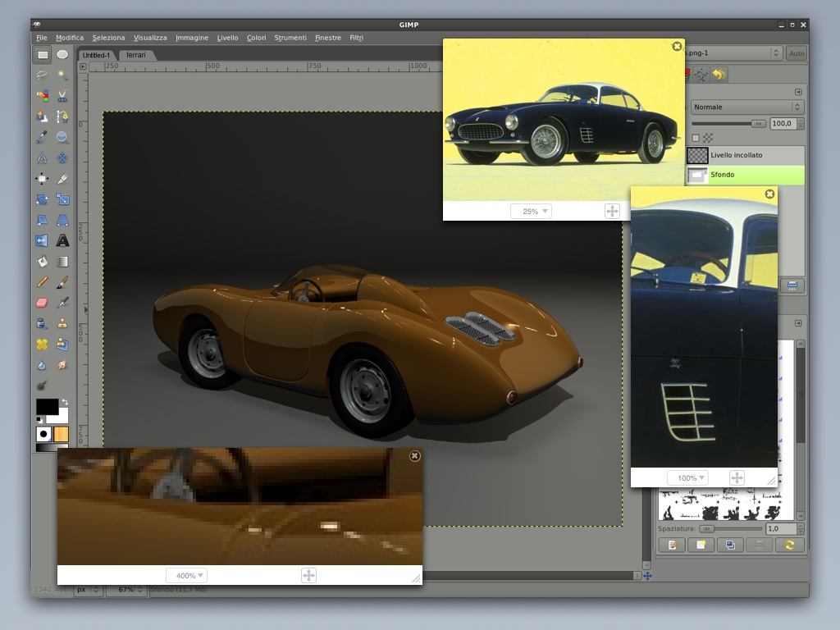Switch to the ferrari image tab
This screenshot has width=840, height=630.
pos(135,55)
